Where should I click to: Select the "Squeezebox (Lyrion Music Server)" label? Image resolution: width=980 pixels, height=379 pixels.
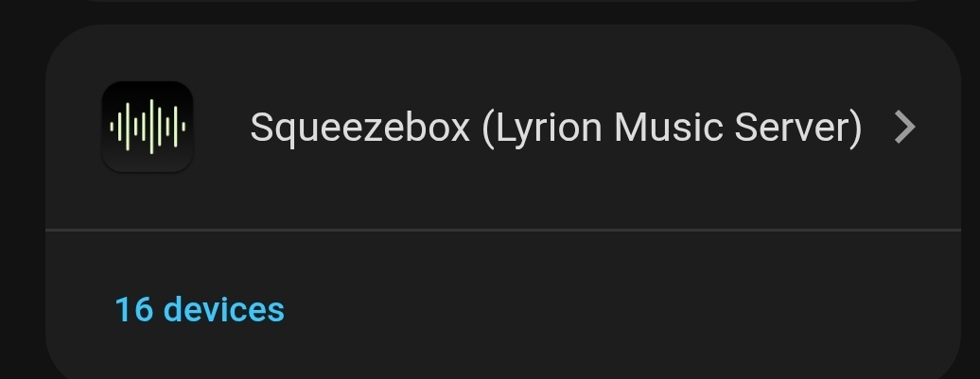click(555, 127)
